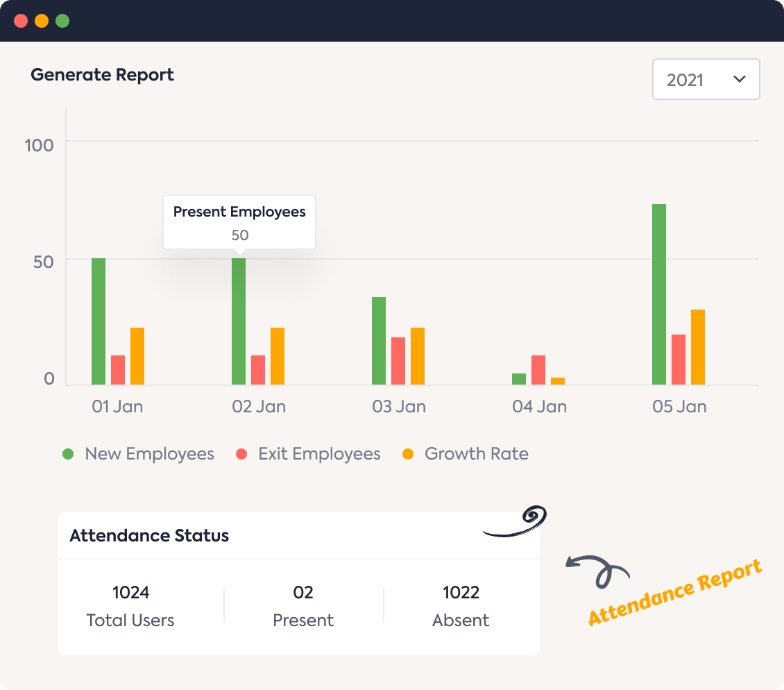Click the chevron on the year selector

click(740, 79)
